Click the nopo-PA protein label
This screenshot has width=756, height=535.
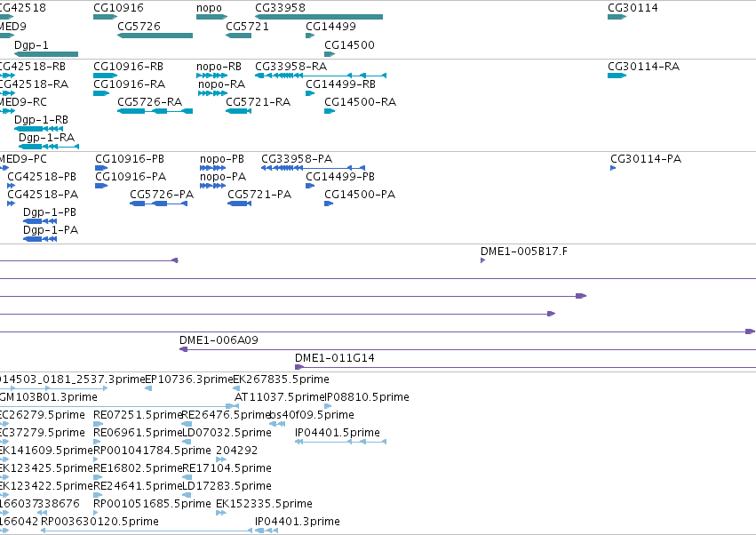coord(223,177)
